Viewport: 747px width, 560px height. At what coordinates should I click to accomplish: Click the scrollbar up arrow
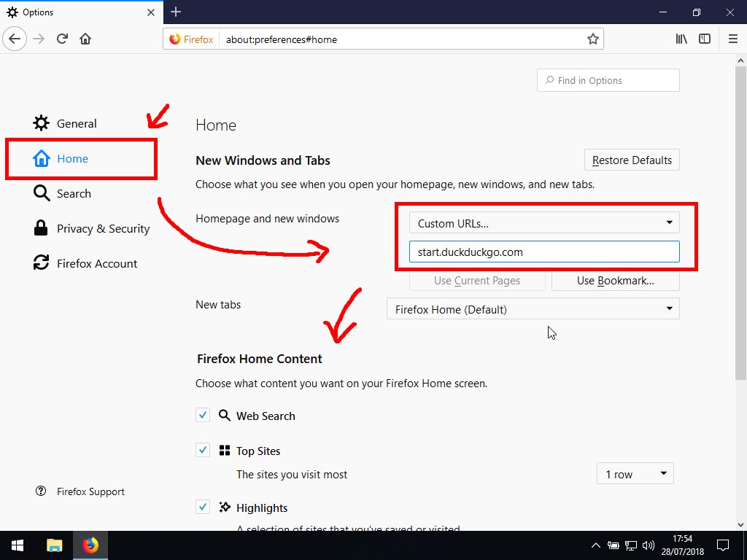[740, 61]
